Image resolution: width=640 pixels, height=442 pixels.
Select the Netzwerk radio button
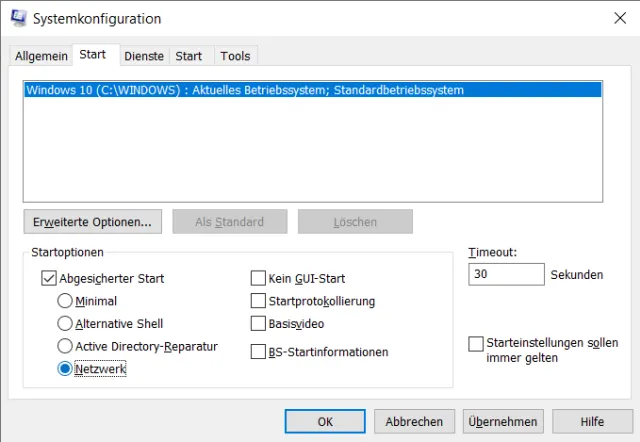click(x=66, y=370)
